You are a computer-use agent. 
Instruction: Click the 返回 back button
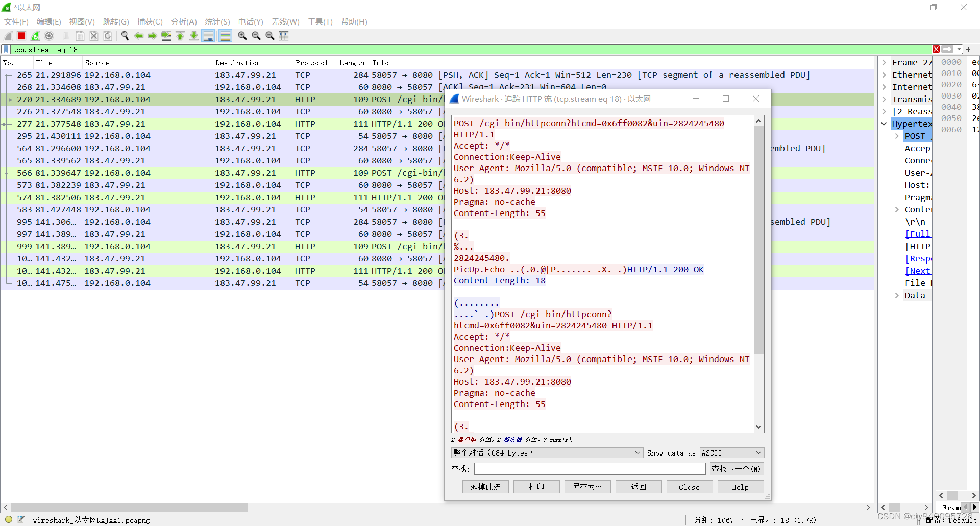(x=639, y=487)
